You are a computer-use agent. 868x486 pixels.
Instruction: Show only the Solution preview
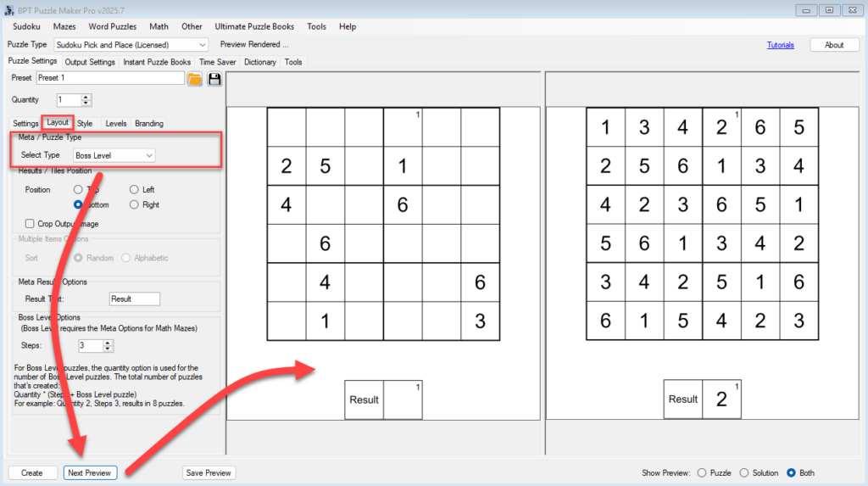(x=744, y=472)
